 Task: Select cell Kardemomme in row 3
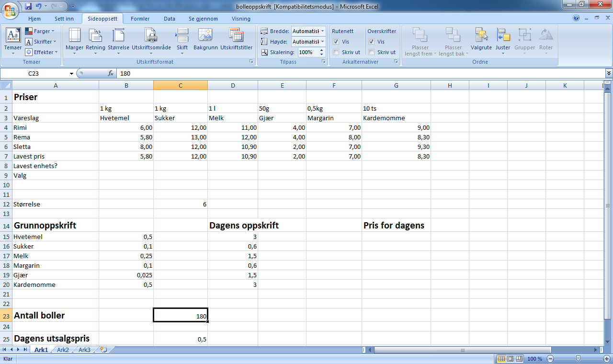coord(396,118)
